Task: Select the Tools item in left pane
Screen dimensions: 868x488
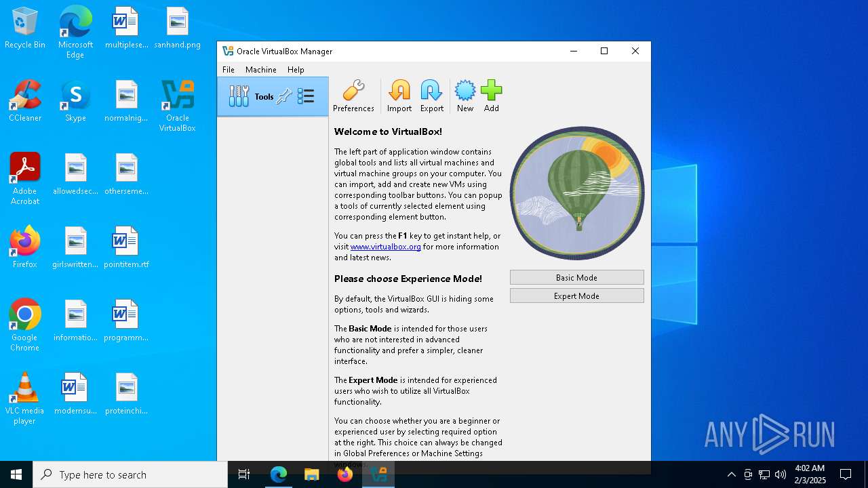Action: coord(273,96)
